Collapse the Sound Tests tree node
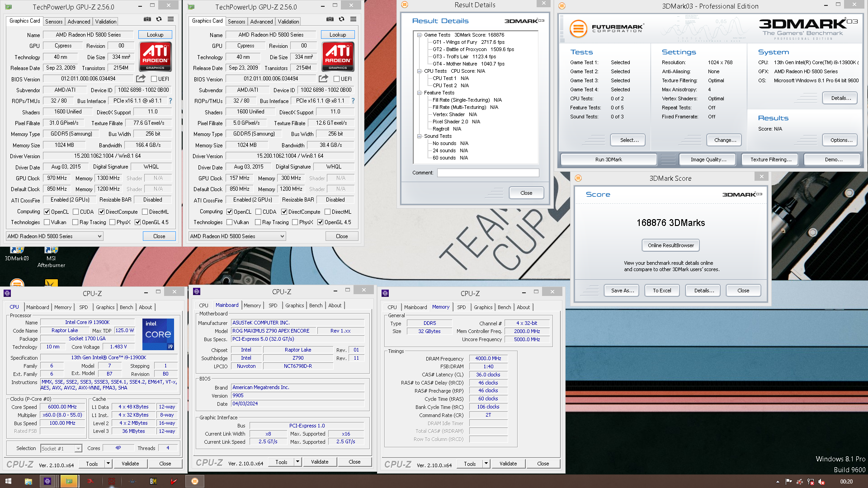 (419, 136)
